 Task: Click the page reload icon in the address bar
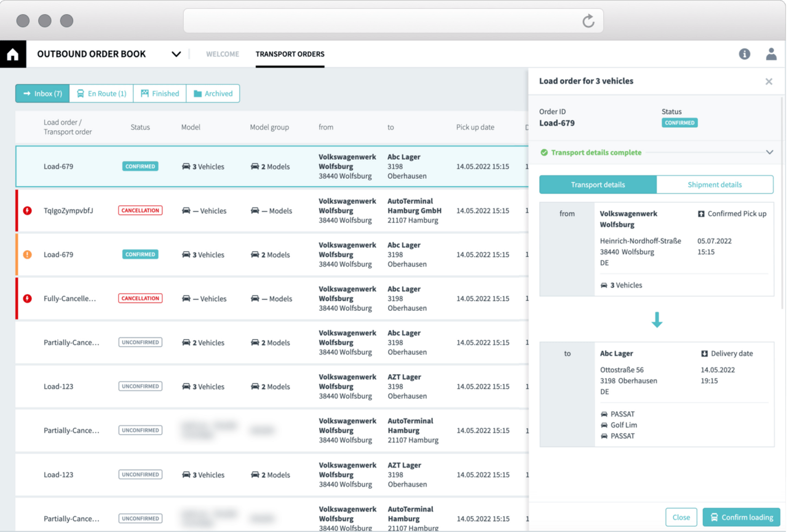click(588, 20)
